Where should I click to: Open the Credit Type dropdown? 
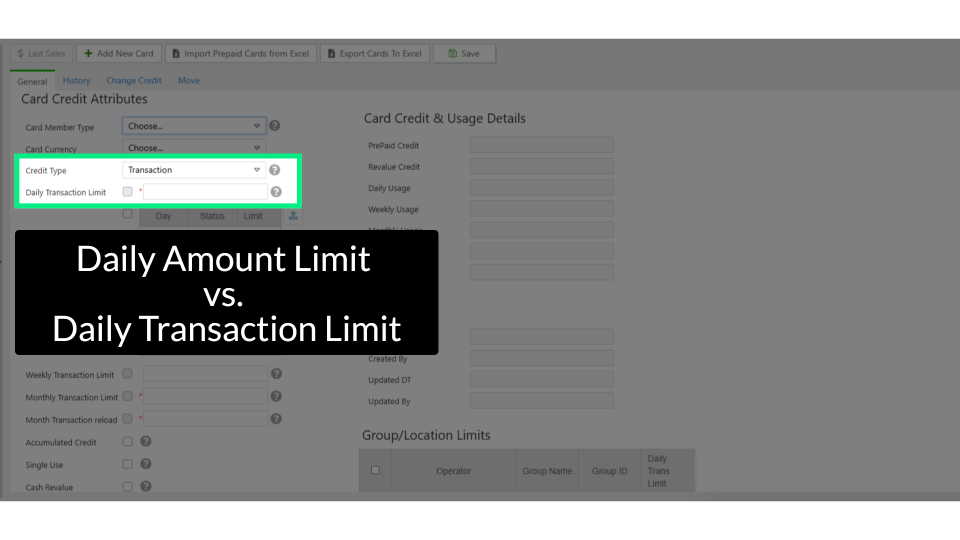[194, 170]
